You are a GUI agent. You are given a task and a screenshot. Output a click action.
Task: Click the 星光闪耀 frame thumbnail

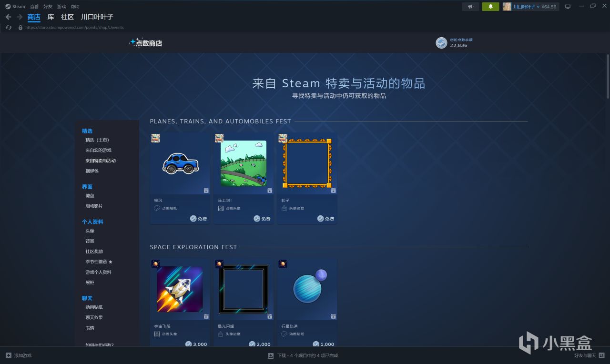click(x=244, y=289)
